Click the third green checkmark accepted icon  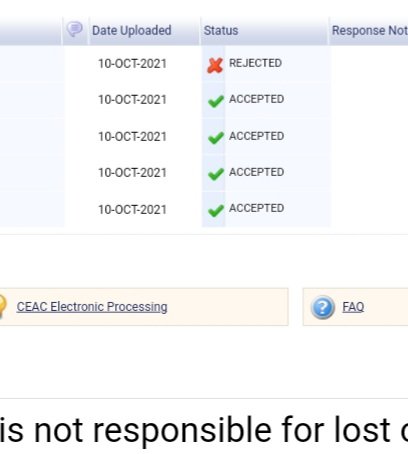[216, 174]
